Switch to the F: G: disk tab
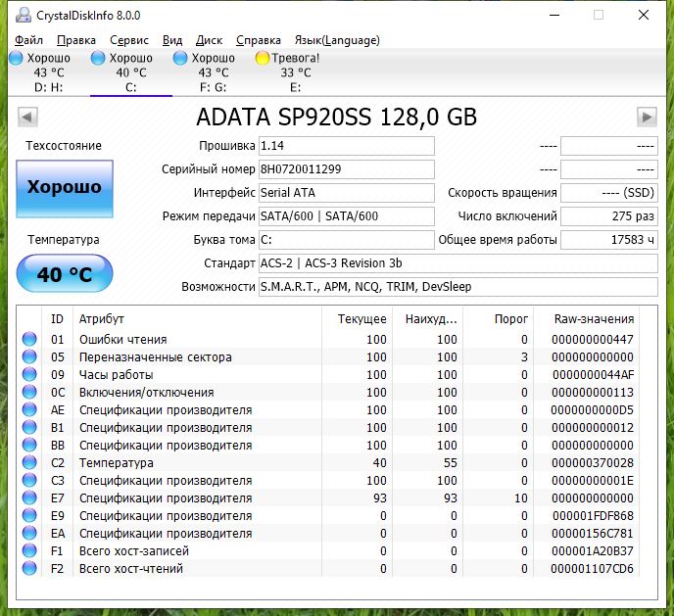 (214, 73)
